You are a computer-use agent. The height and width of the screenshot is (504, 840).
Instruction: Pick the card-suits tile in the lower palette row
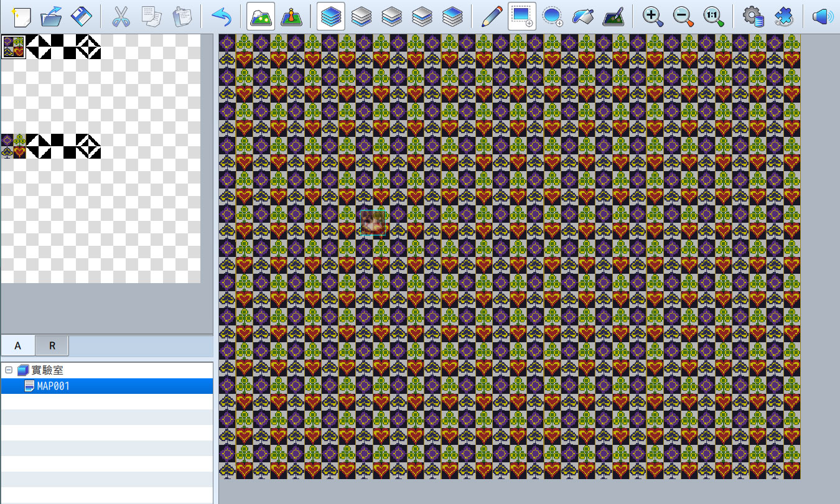[x=14, y=146]
